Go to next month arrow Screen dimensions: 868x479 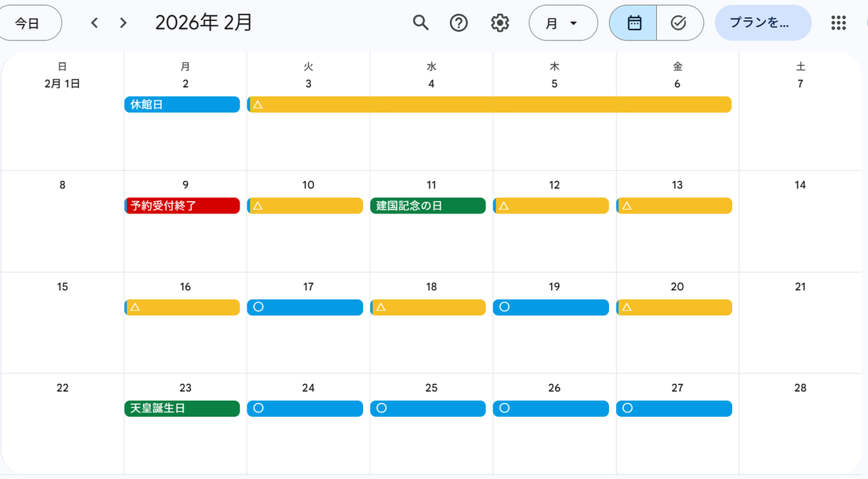click(x=123, y=22)
